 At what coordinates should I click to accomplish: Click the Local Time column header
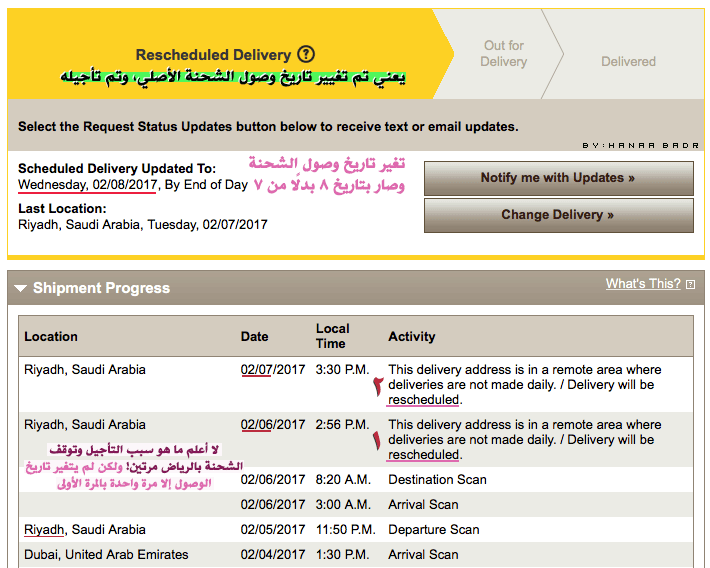[x=332, y=336]
